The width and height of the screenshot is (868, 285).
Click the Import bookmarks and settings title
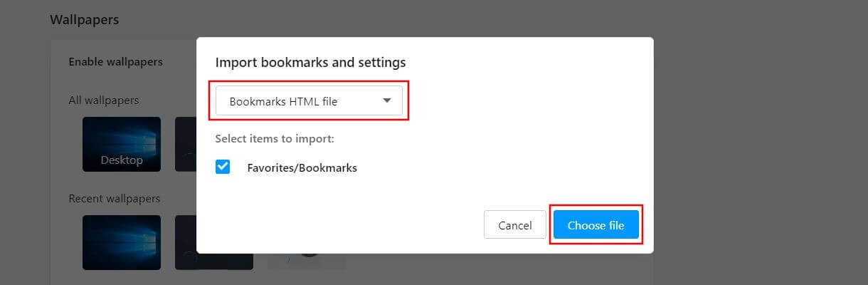(x=310, y=62)
